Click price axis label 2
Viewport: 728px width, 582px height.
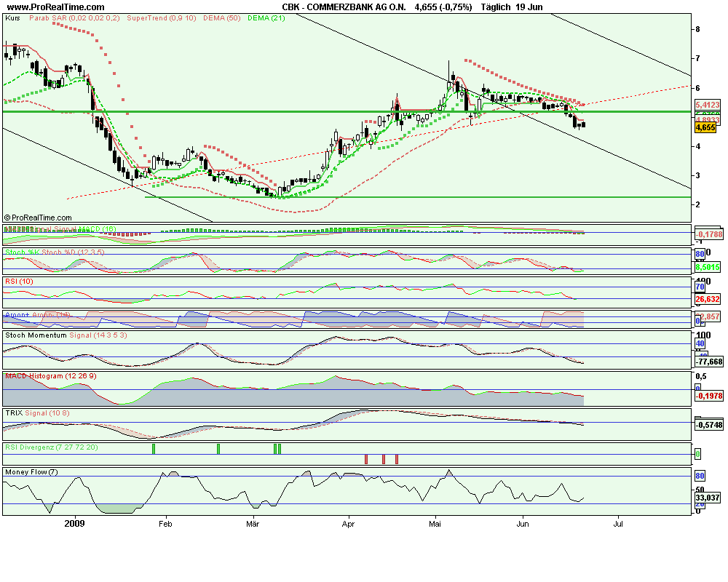click(x=697, y=204)
